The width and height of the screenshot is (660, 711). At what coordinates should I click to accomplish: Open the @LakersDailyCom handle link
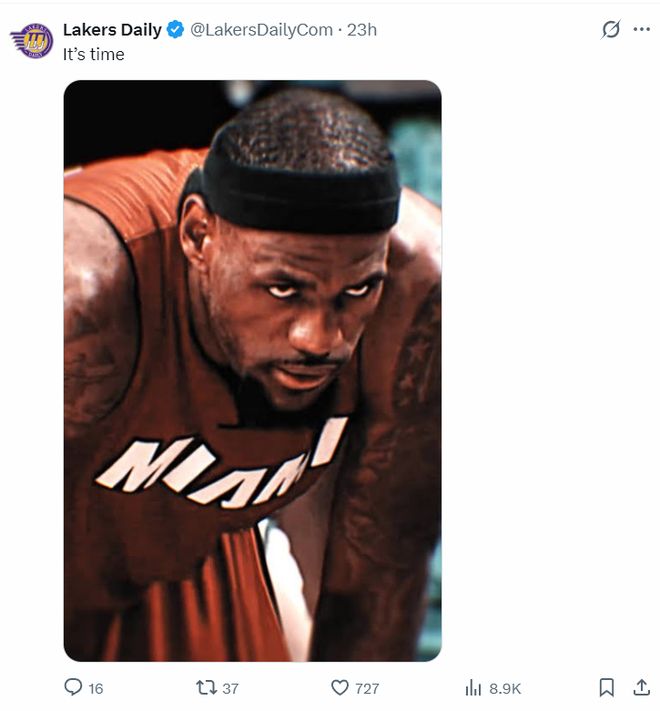pyautogui.click(x=261, y=30)
